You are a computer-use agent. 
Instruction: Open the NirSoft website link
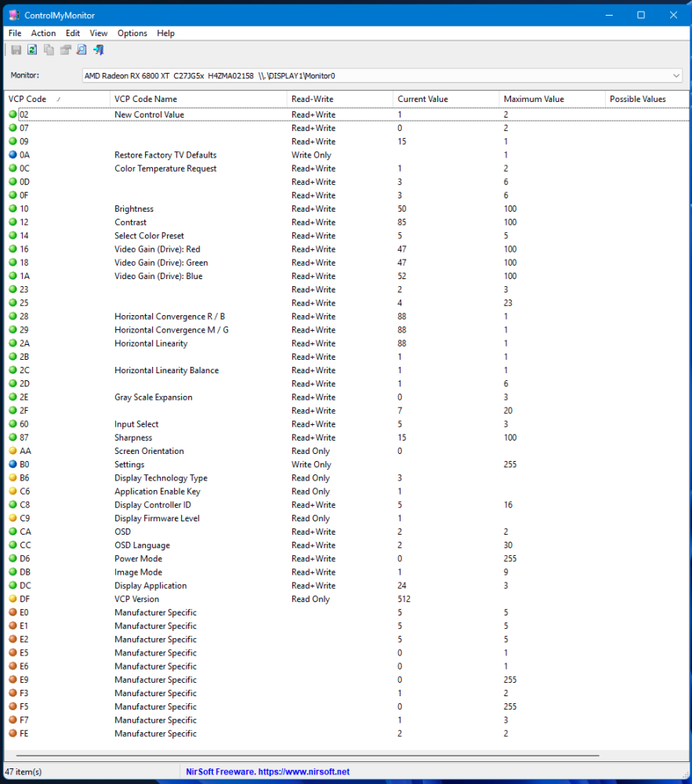pos(267,771)
